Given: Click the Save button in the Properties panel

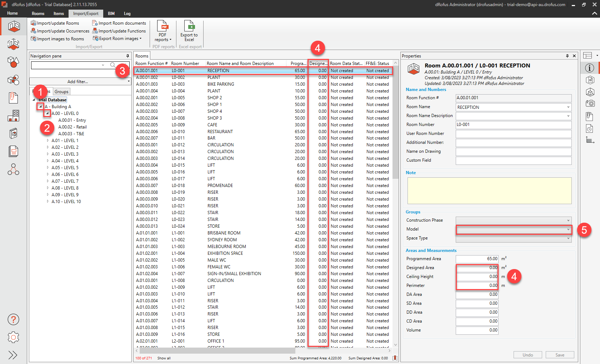Looking at the screenshot, I should (560, 355).
